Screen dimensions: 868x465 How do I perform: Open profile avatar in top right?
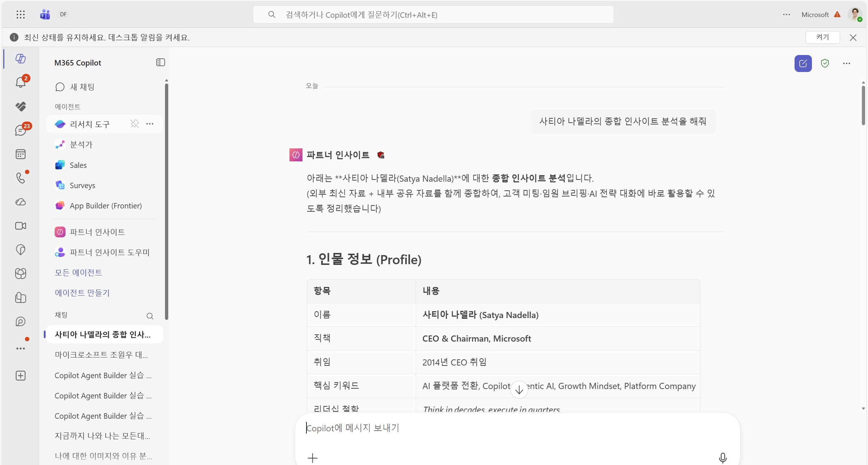[x=855, y=14]
